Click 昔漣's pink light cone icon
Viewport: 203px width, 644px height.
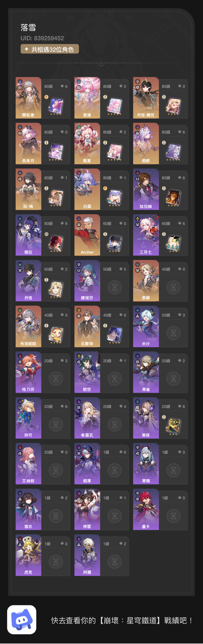click(115, 106)
